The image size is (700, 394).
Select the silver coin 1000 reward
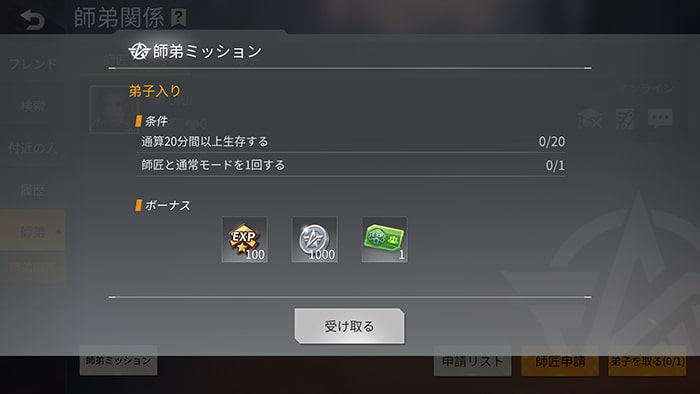point(314,240)
